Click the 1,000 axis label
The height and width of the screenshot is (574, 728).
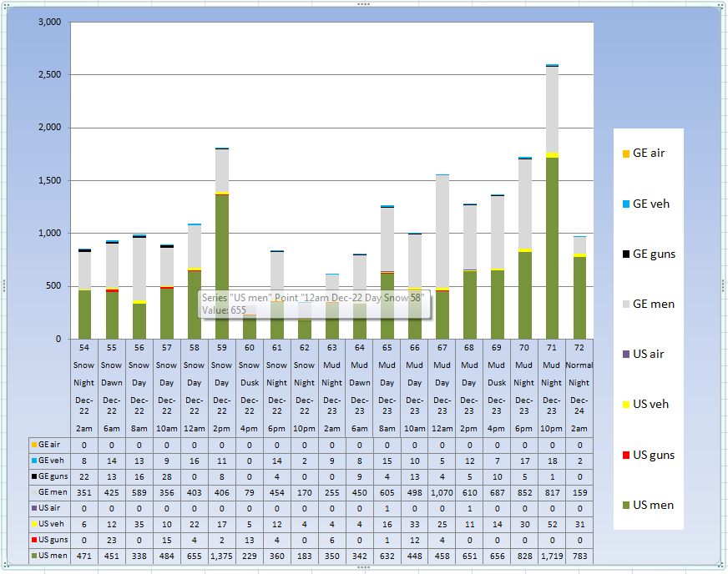coord(49,233)
